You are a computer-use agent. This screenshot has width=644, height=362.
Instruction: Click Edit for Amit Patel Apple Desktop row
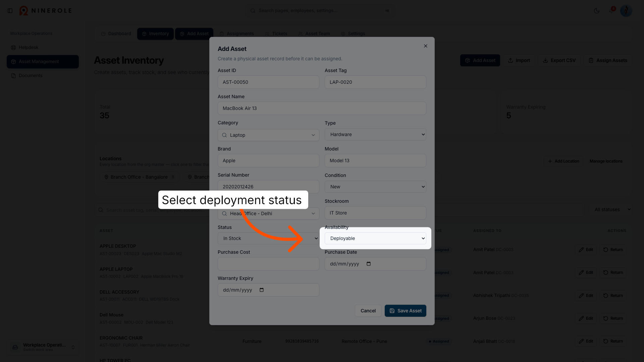click(586, 250)
